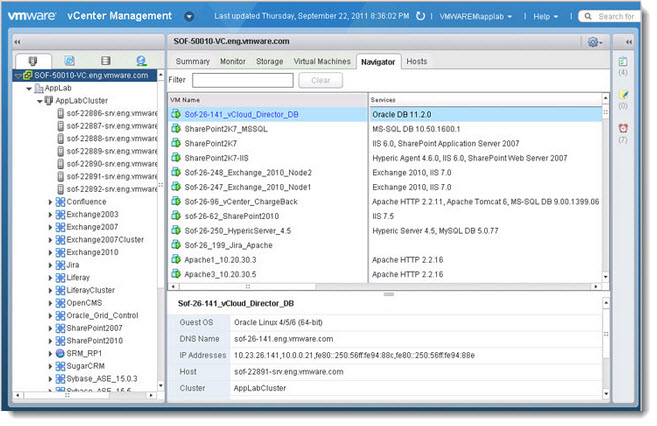Click the AppLab datacenter icon

pyautogui.click(x=39, y=88)
